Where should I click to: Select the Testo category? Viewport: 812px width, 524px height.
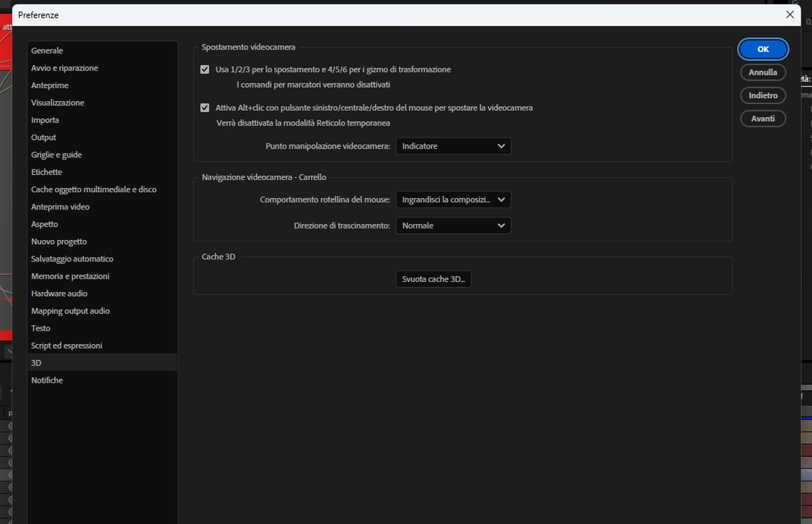(102, 328)
